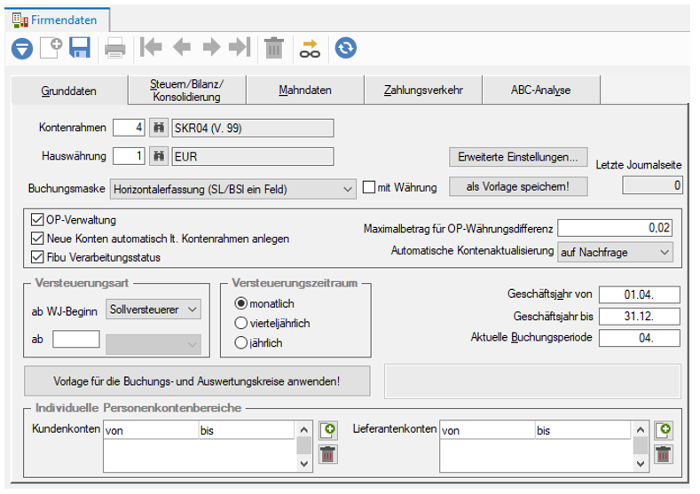Screen dimensions: 700x494
Task: Click the SKR04 (V. 99) name field
Action: [253, 128]
